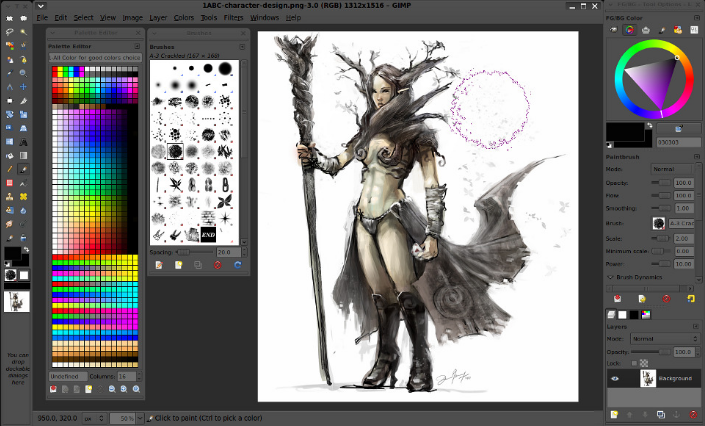Click brush preview button in tool options
The width and height of the screenshot is (705, 426).
coord(659,223)
